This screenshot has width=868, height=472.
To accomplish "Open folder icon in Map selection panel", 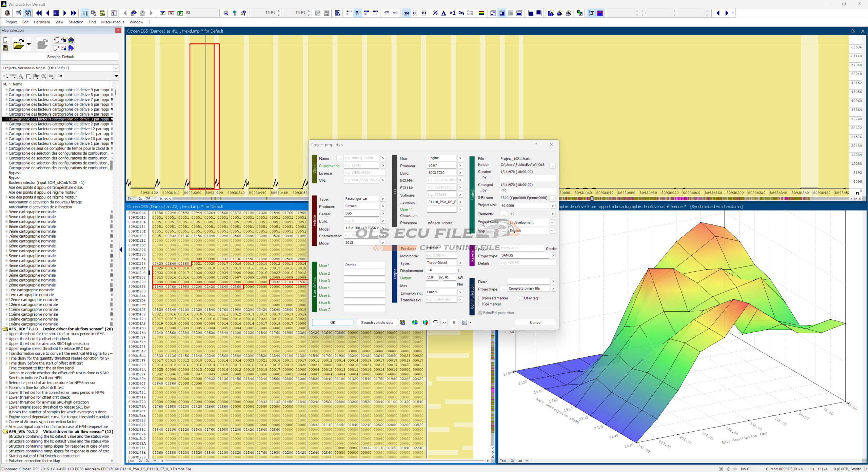I will 19,44.
